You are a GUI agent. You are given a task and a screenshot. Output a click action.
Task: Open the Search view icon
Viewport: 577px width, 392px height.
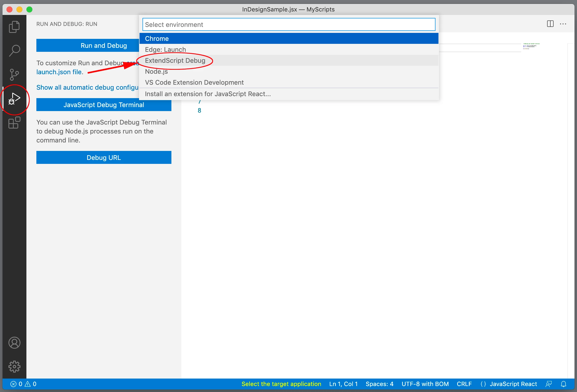(14, 51)
